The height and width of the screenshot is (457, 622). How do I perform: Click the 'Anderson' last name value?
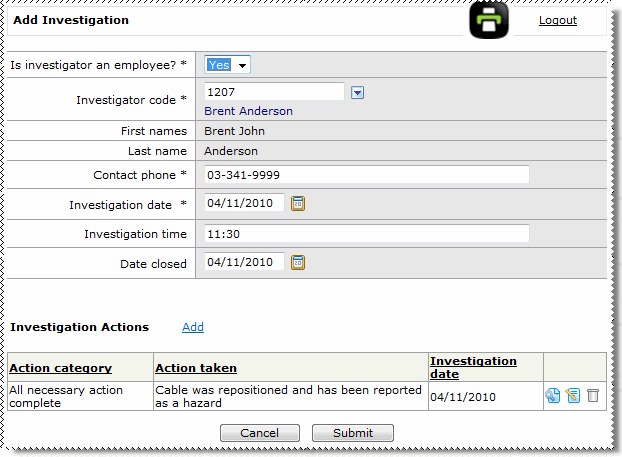pyautogui.click(x=231, y=151)
